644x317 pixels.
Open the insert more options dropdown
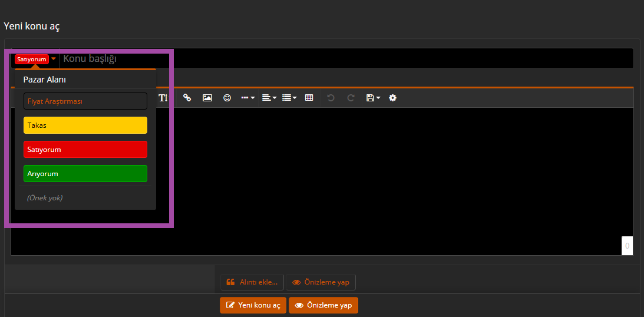click(248, 98)
